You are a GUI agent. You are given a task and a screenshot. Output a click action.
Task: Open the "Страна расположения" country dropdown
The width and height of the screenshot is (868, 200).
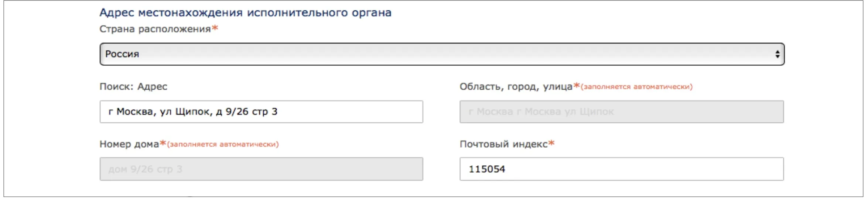(x=441, y=54)
